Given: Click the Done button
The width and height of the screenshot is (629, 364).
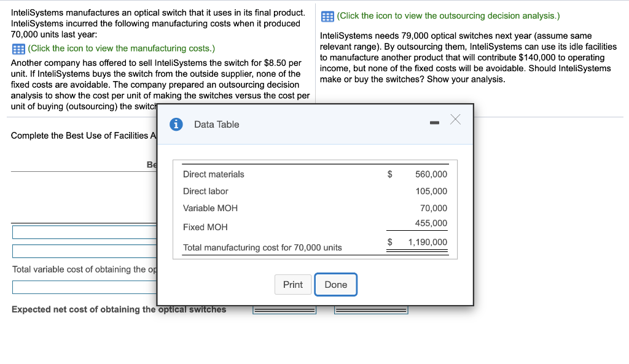Looking at the screenshot, I should [336, 285].
